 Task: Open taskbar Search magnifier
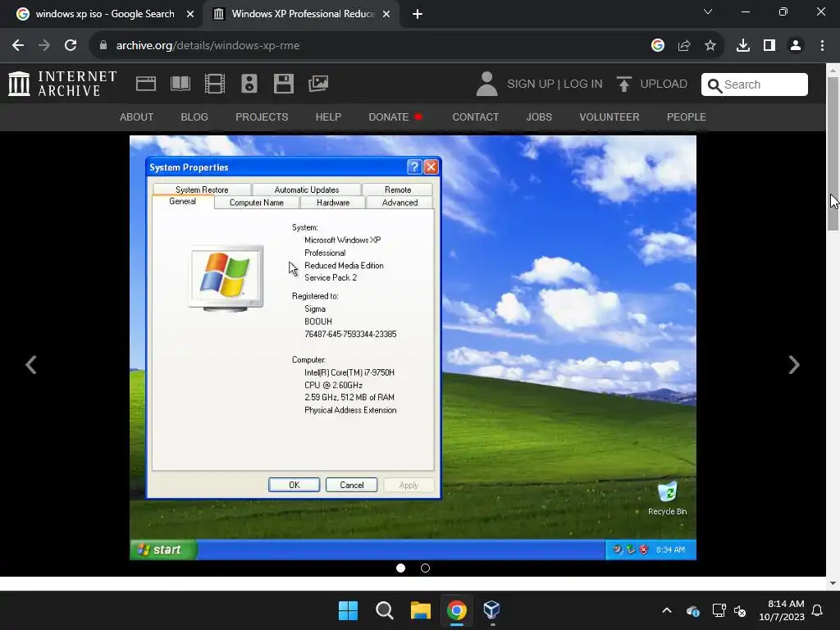(384, 610)
